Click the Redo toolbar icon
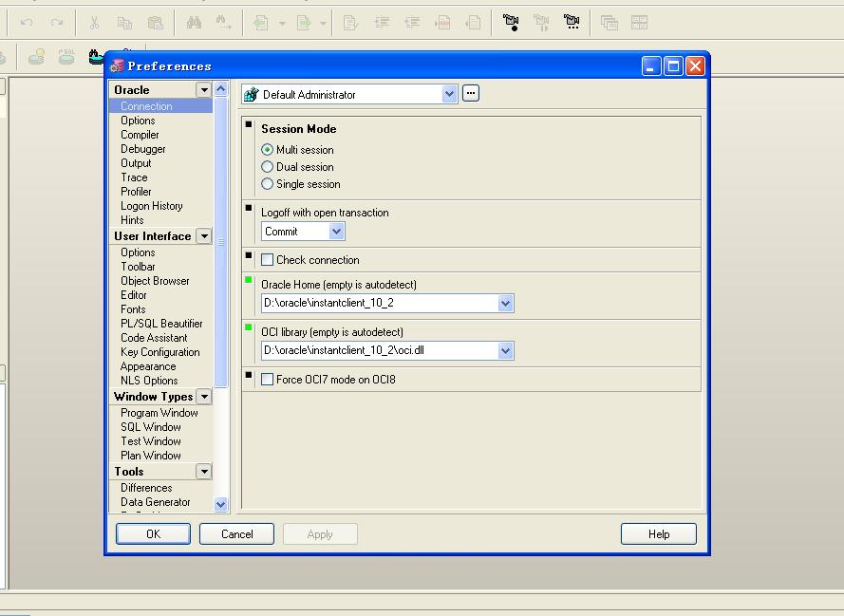This screenshot has height=616, width=844. pyautogui.click(x=56, y=23)
